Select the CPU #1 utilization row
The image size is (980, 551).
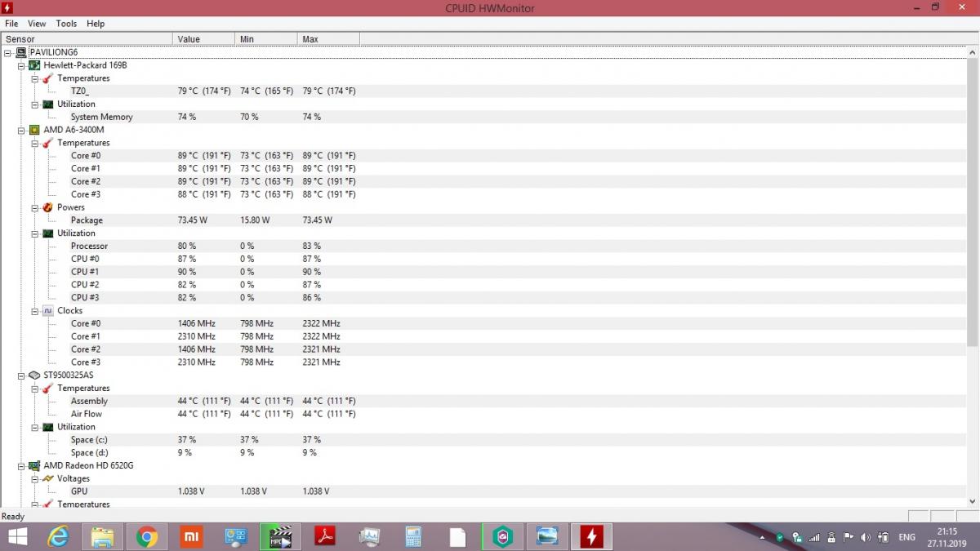point(482,272)
